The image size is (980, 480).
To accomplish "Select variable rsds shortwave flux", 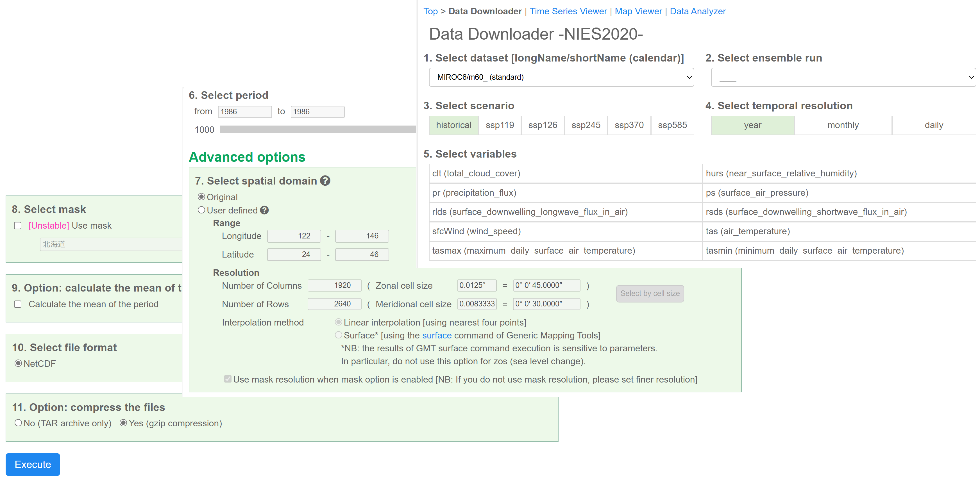I will [839, 212].
